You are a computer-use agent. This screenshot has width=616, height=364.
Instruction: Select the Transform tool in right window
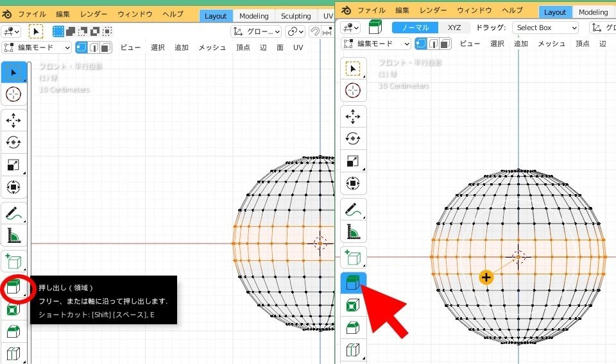pyautogui.click(x=353, y=183)
